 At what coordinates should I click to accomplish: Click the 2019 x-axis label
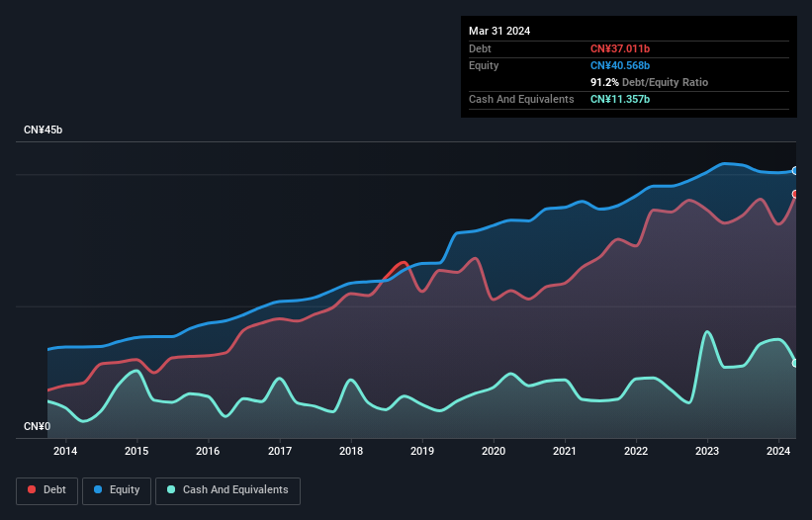pos(422,451)
